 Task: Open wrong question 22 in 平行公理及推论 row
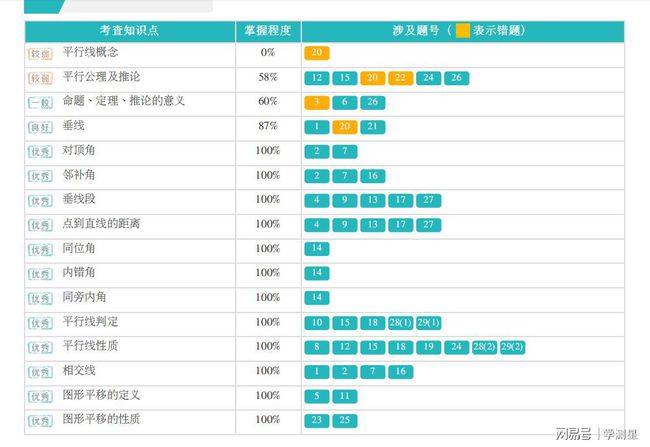pyautogui.click(x=400, y=78)
